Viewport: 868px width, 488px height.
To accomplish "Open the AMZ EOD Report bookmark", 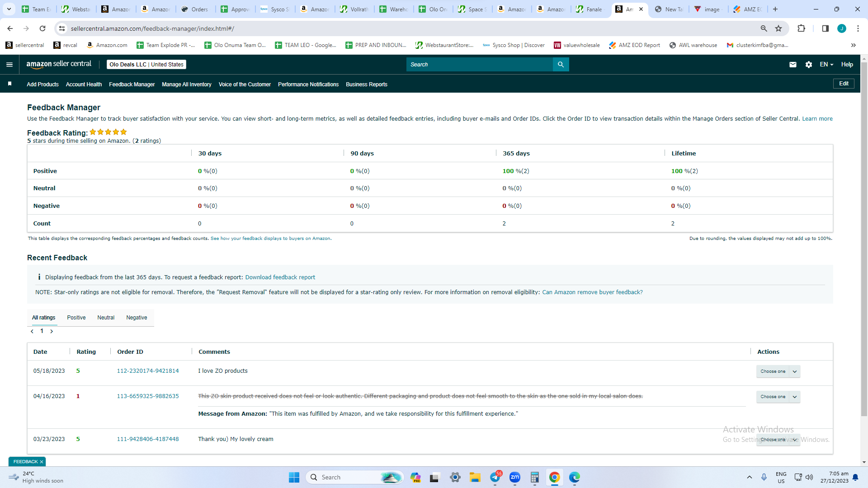I will tap(635, 45).
